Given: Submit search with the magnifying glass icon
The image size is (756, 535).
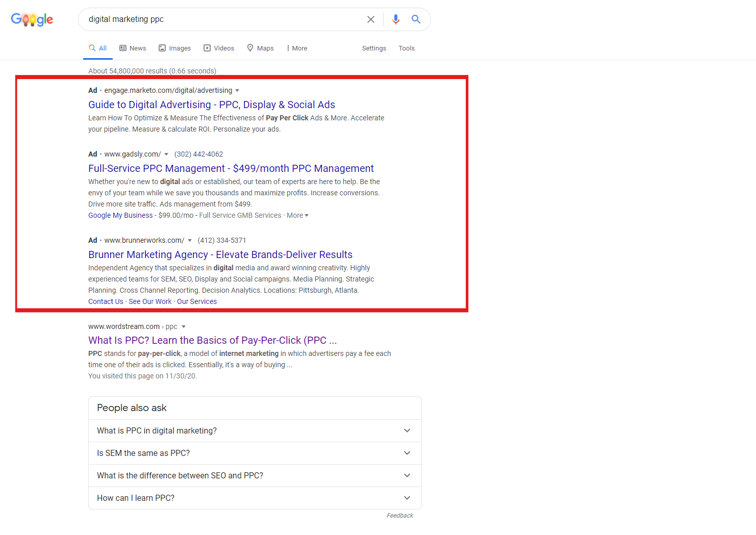Looking at the screenshot, I should point(416,19).
